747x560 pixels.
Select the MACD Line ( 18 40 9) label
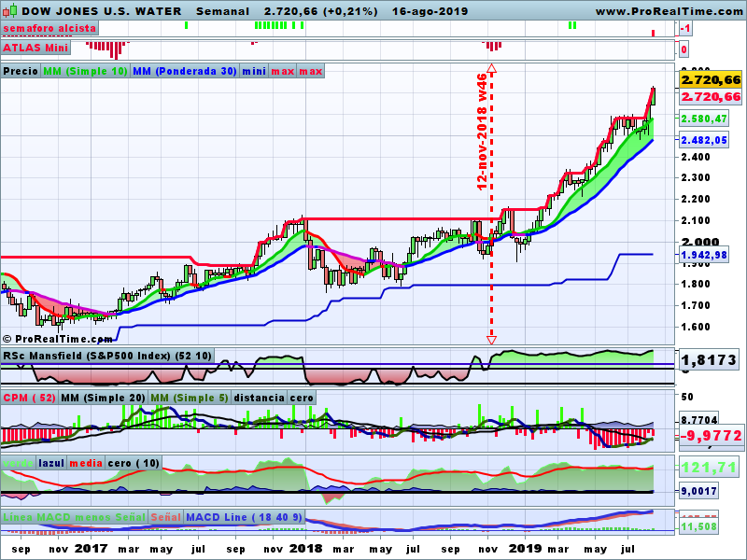244,517
